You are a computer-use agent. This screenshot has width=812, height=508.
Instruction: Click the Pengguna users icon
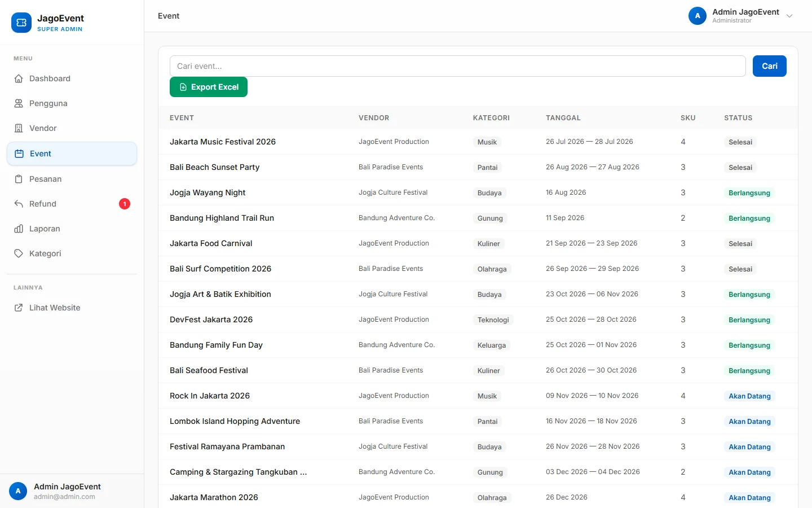pos(19,103)
